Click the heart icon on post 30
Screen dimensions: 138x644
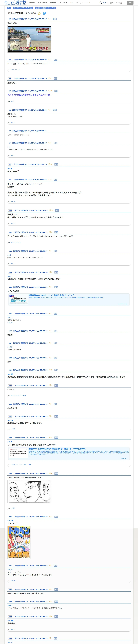[x=50, y=638]
